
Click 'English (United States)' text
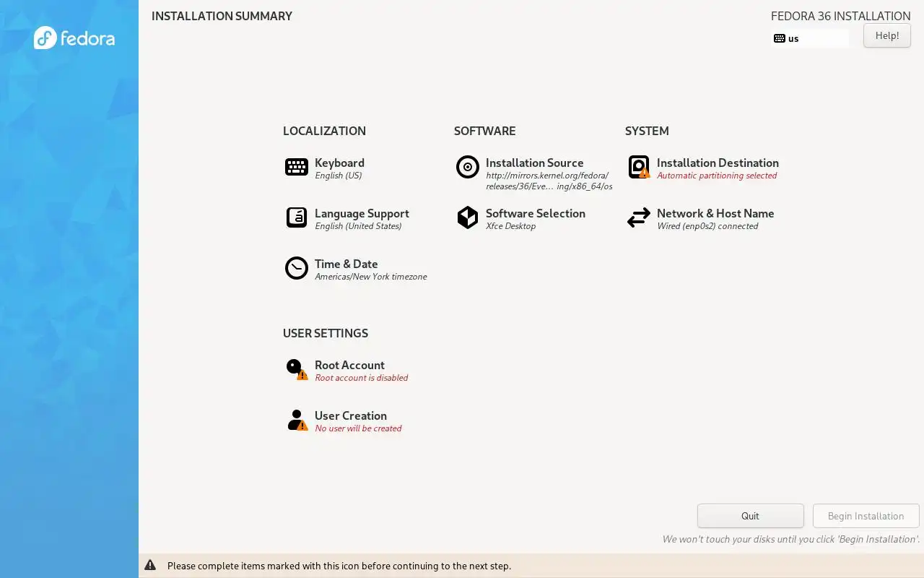point(358,226)
